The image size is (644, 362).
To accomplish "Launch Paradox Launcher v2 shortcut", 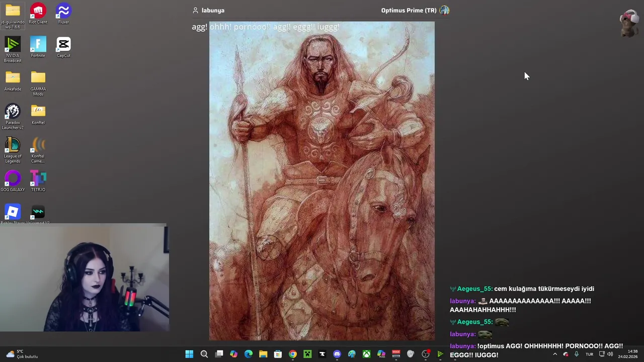I will click(x=13, y=117).
